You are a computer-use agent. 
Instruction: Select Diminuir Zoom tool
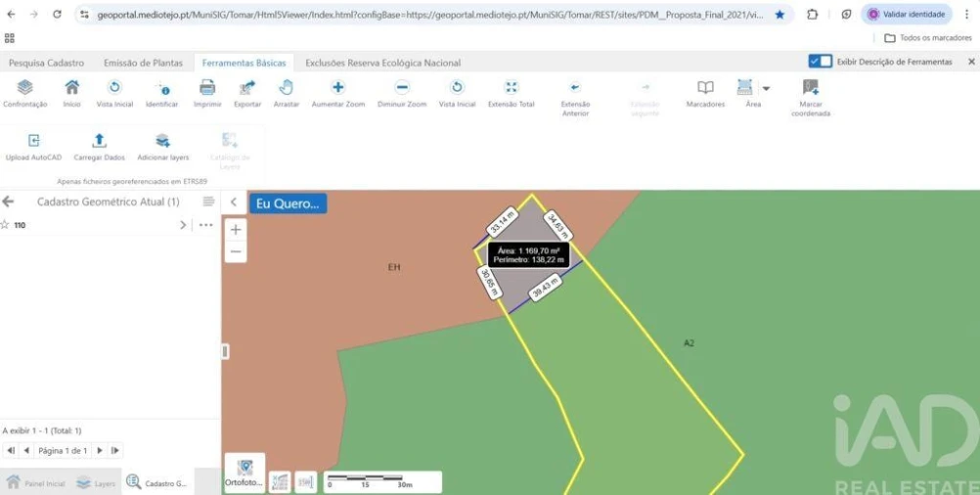402,94
